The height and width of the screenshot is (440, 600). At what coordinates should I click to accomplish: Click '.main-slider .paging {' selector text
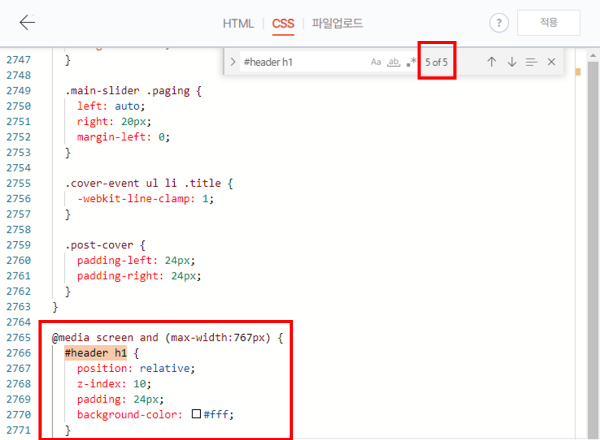[133, 91]
